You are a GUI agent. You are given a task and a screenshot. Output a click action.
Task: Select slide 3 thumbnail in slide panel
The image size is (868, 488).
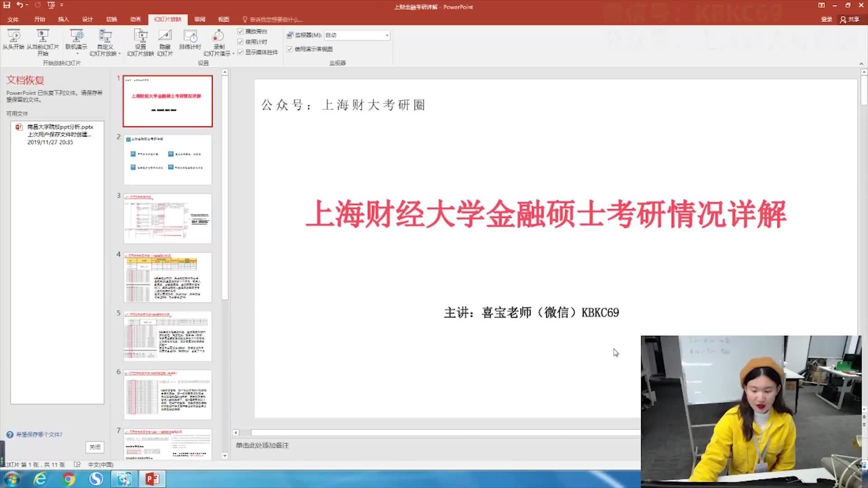click(x=167, y=218)
